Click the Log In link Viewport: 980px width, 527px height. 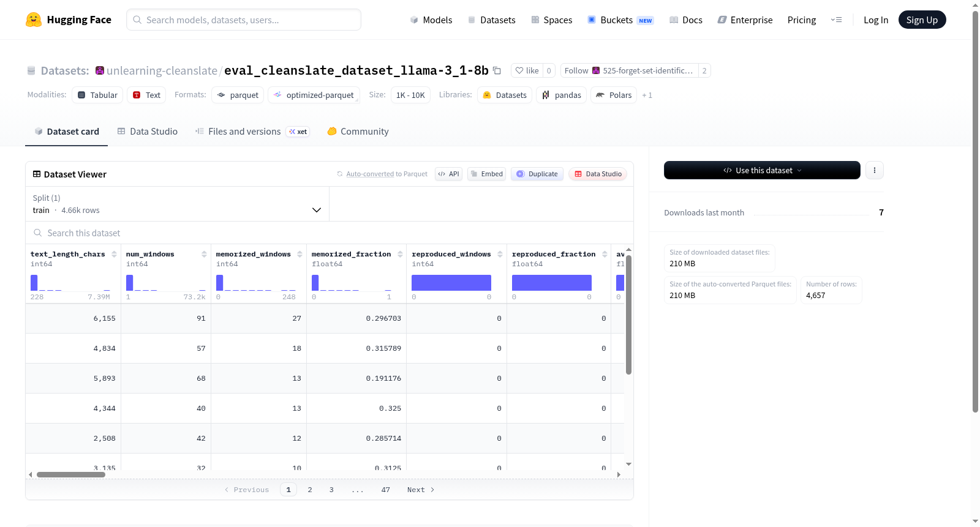click(x=876, y=20)
